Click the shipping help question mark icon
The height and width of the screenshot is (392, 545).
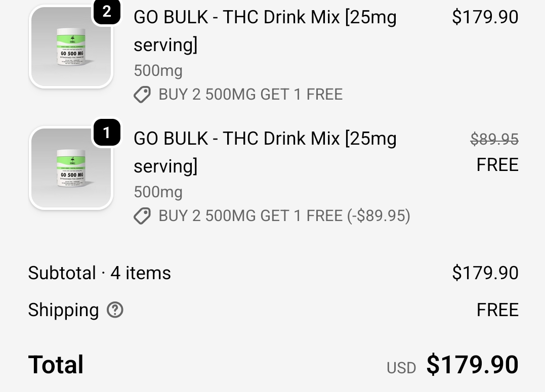115,310
